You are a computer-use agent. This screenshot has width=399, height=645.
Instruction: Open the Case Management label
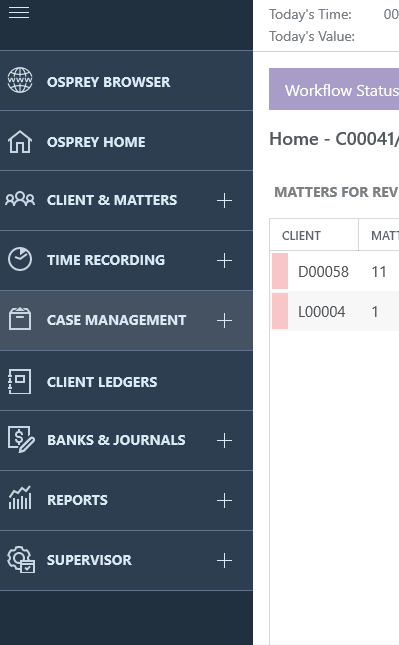(116, 320)
